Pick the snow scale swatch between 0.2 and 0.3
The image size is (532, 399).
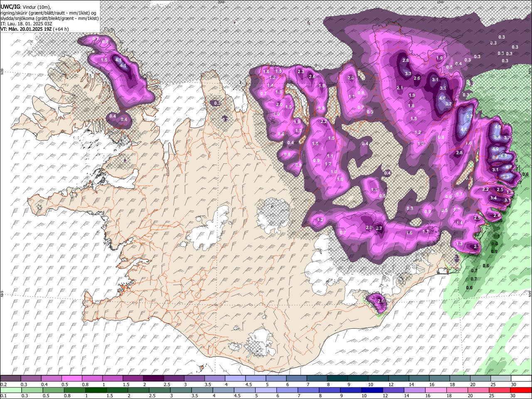pos(11,379)
